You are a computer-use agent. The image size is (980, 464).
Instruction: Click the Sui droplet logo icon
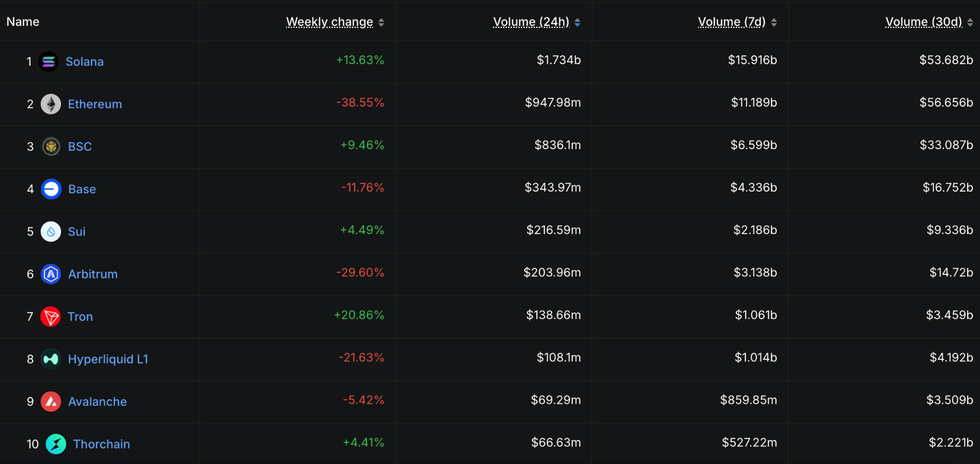pos(51,231)
